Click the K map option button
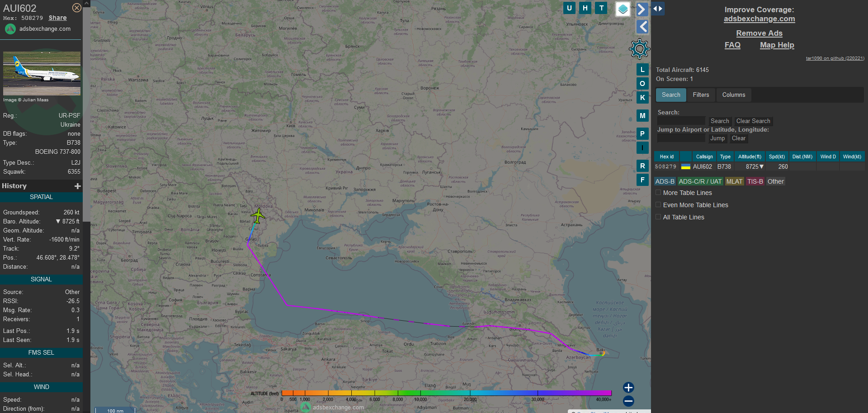This screenshot has width=868, height=413. coord(642,98)
